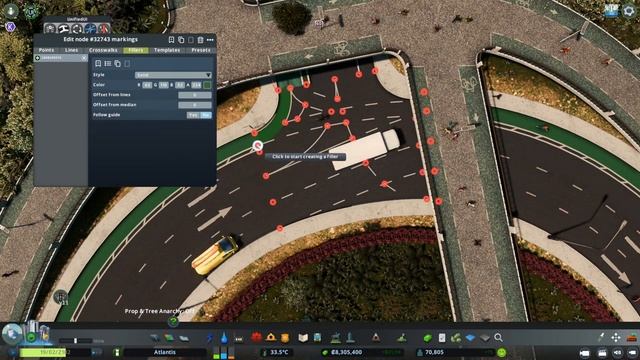Viewport: 640px width, 360px height.
Task: Click the city name Atlantis
Action: click(x=164, y=352)
